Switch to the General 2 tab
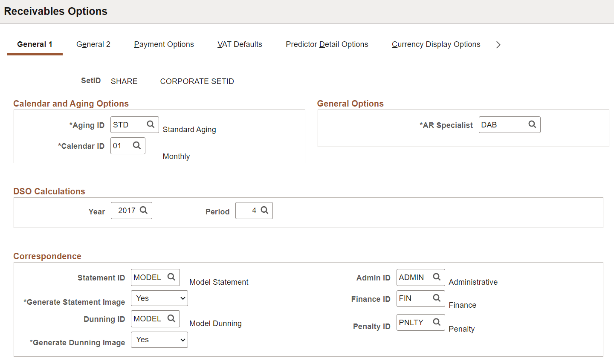 (93, 44)
